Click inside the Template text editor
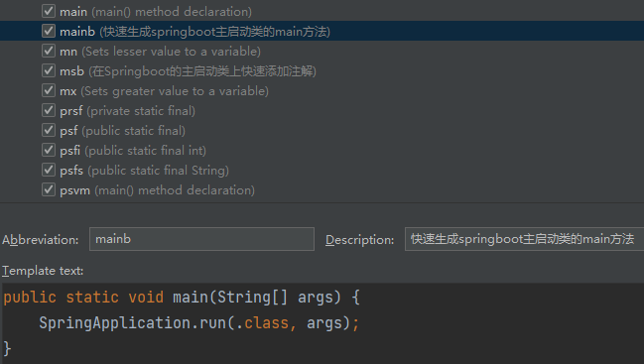Viewport: 644px width, 364px height. coord(322,323)
